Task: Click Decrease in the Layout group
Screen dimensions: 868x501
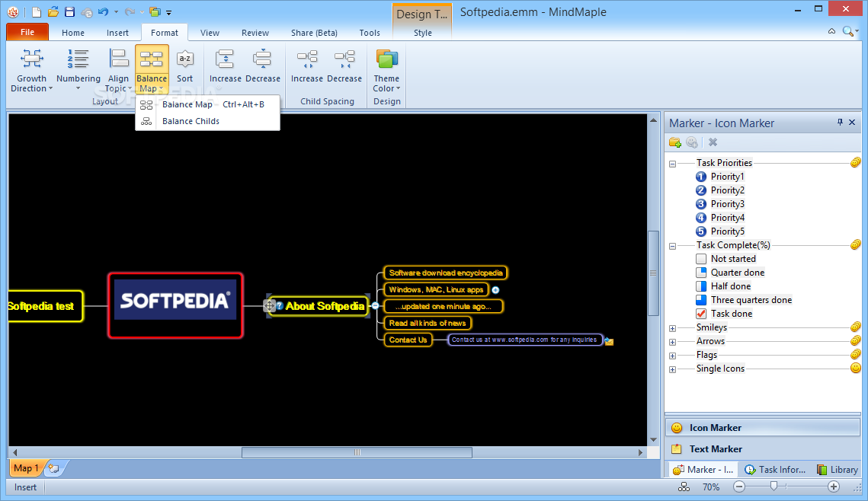Action: (262, 66)
